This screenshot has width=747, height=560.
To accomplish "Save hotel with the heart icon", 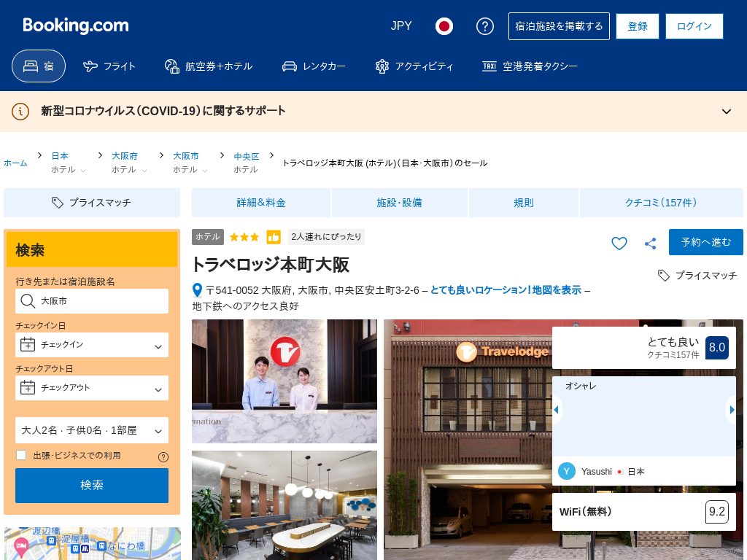I will (x=619, y=244).
